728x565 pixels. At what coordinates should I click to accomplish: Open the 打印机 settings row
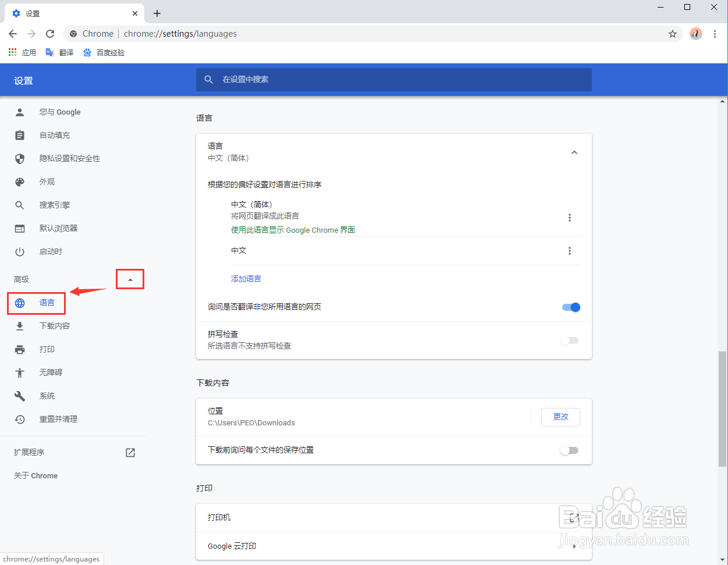[394, 518]
